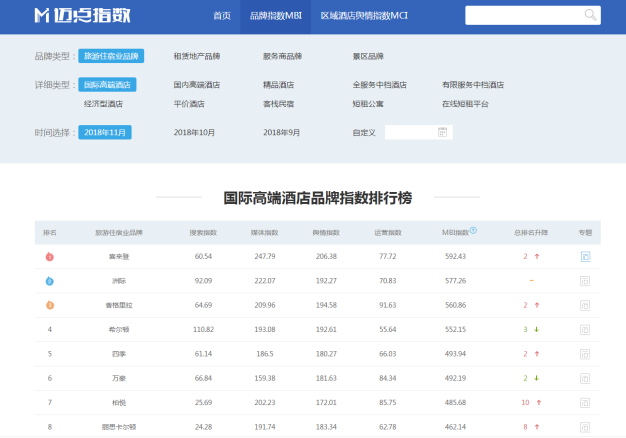Open the 专题 icon for 洲际
Screen dimensions: 626x438
point(585,281)
